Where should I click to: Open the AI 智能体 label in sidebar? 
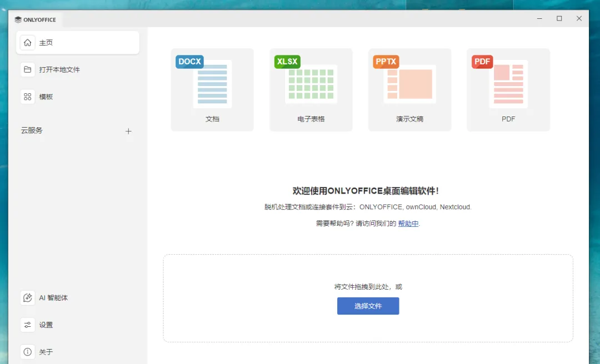tap(53, 298)
